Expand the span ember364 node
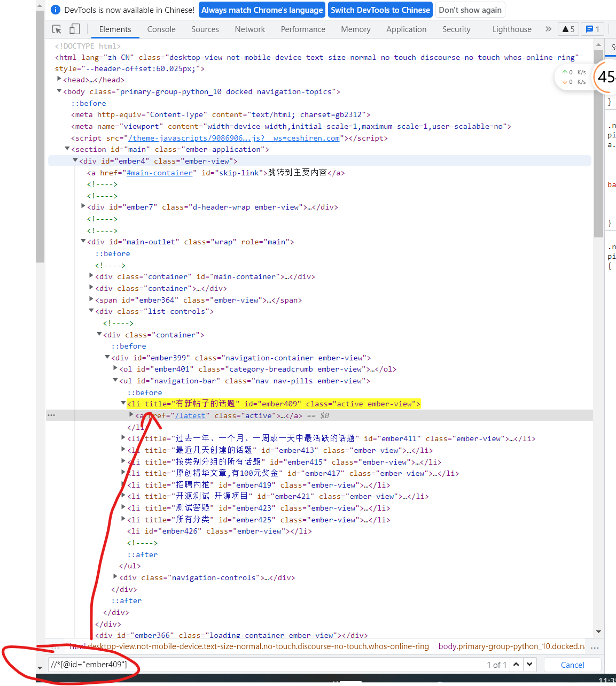The height and width of the screenshot is (686, 616). [91, 299]
